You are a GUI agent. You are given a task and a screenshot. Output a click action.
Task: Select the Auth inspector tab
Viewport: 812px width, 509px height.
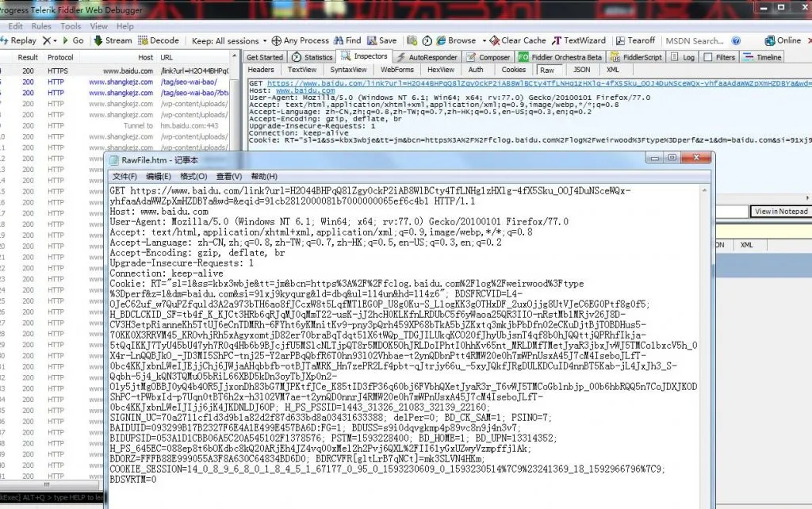pyautogui.click(x=476, y=70)
